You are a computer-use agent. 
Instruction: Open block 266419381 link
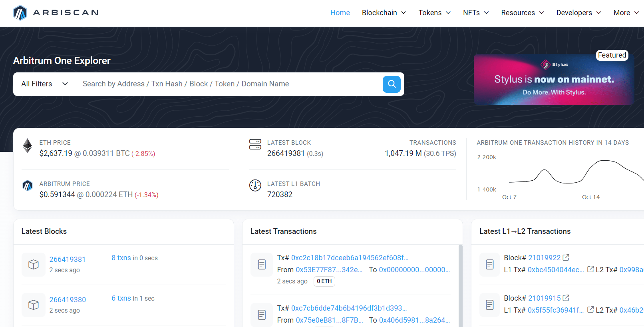(x=68, y=259)
